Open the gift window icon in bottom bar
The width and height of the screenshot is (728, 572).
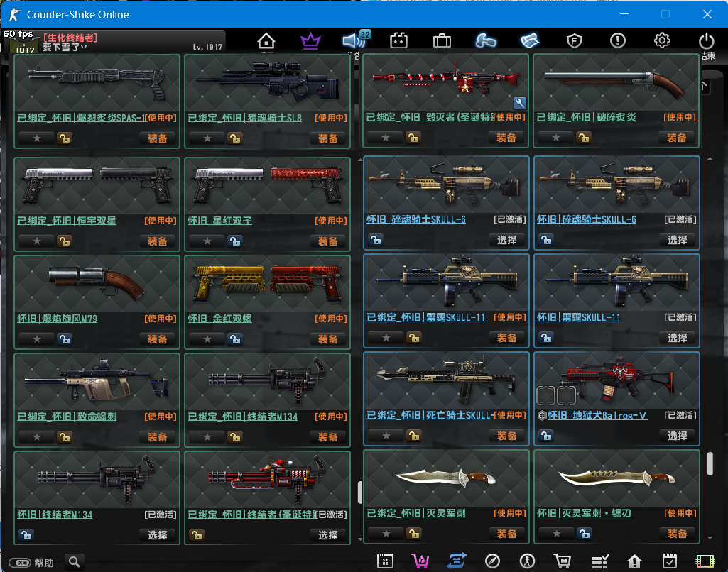(386, 561)
